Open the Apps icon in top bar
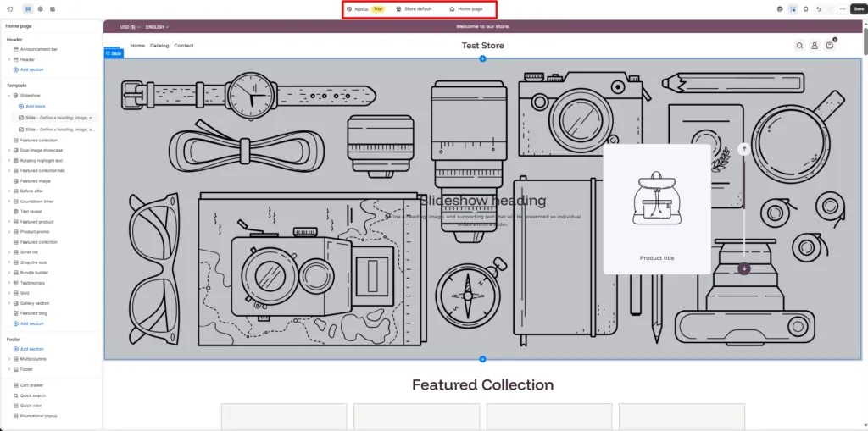Image resolution: width=868 pixels, height=431 pixels. pyautogui.click(x=53, y=8)
